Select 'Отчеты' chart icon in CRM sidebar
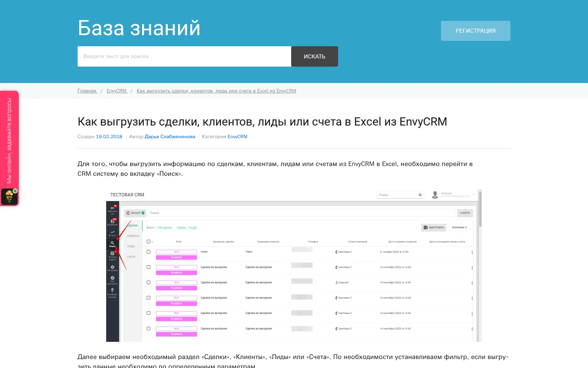 coord(112,233)
